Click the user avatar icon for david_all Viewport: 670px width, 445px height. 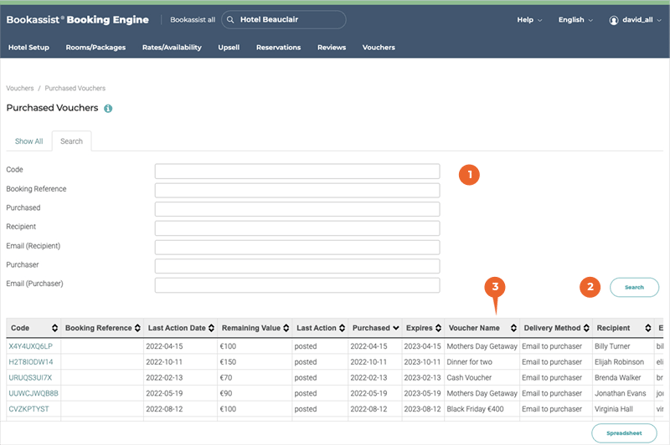(x=615, y=20)
